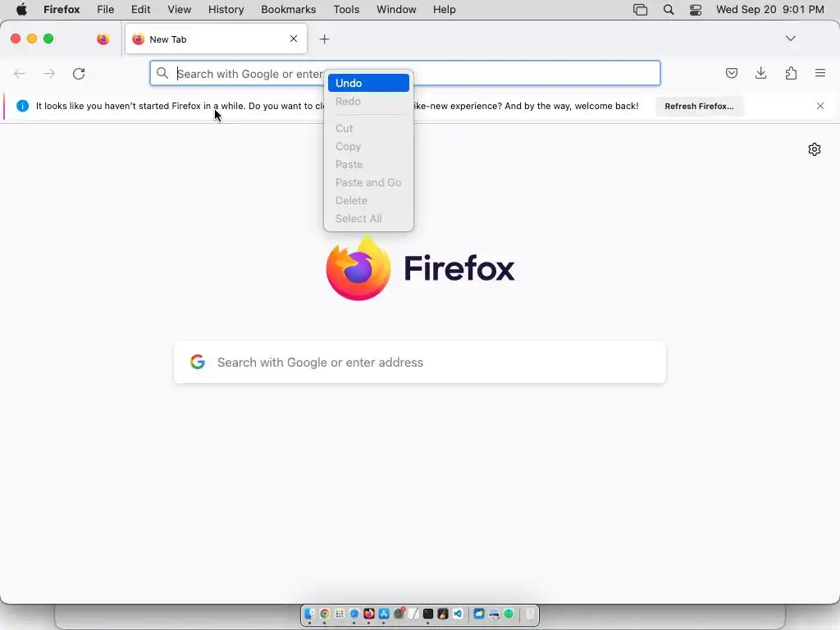Open the Apple menu

21,10
